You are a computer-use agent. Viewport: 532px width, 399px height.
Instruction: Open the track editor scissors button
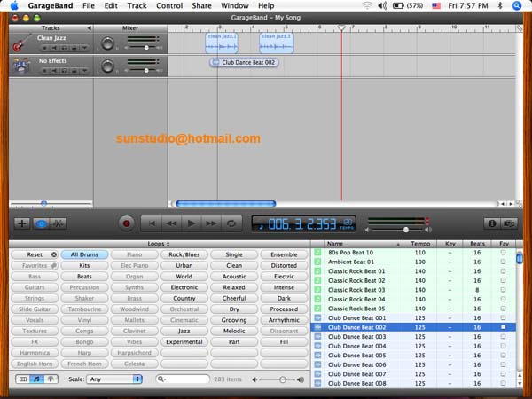click(x=59, y=223)
